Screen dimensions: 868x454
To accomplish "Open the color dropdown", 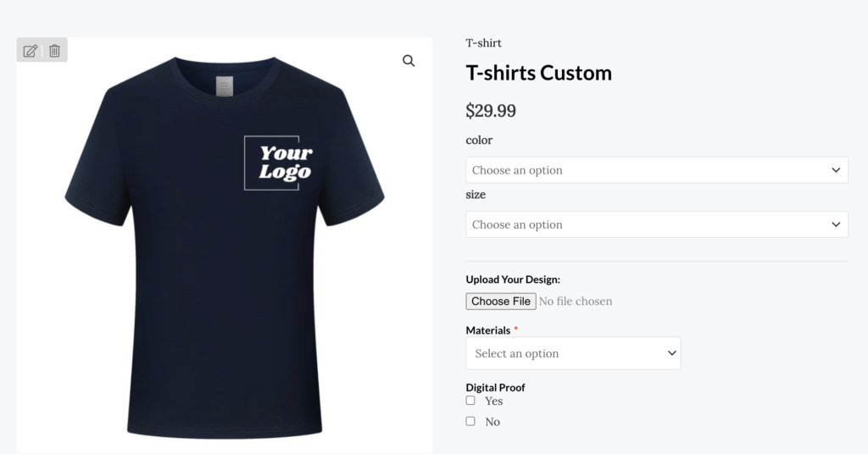I will [657, 170].
